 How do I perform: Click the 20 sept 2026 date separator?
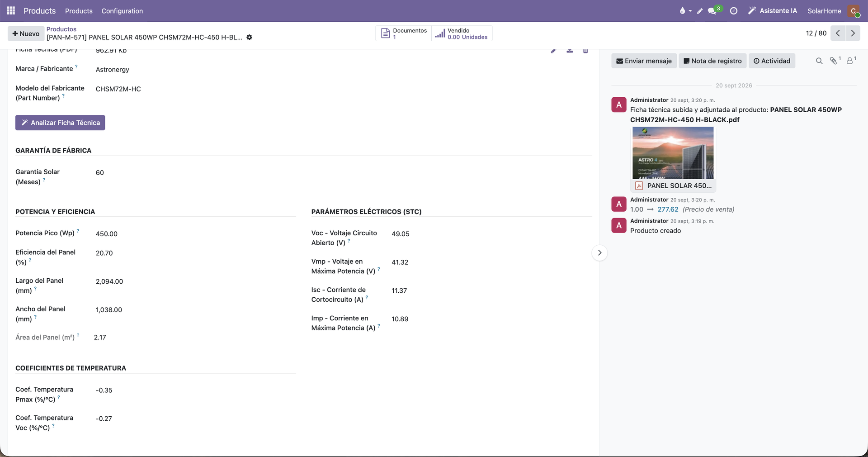click(734, 86)
